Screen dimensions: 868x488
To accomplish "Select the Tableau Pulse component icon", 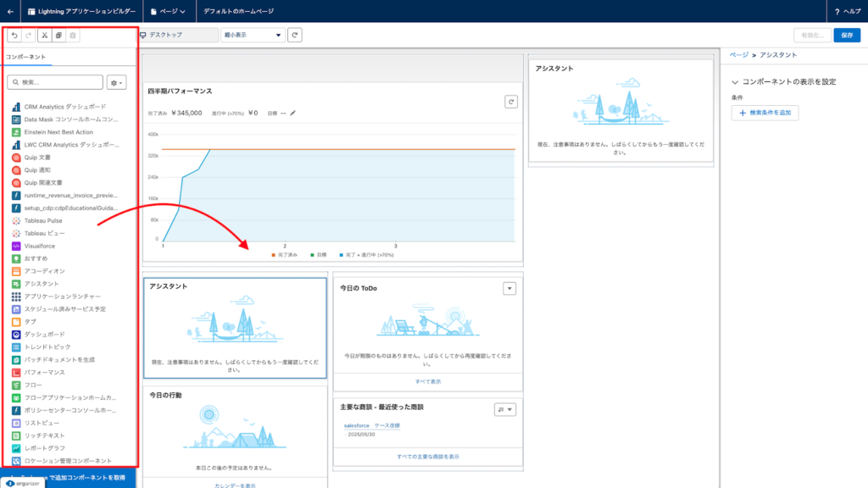I will click(x=16, y=221).
